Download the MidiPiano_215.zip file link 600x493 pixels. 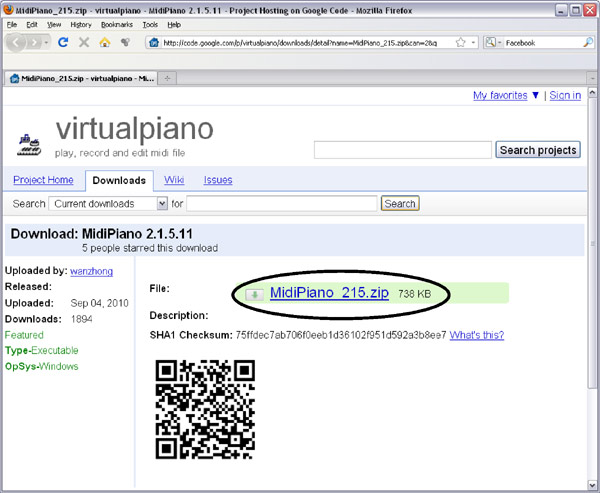329,293
